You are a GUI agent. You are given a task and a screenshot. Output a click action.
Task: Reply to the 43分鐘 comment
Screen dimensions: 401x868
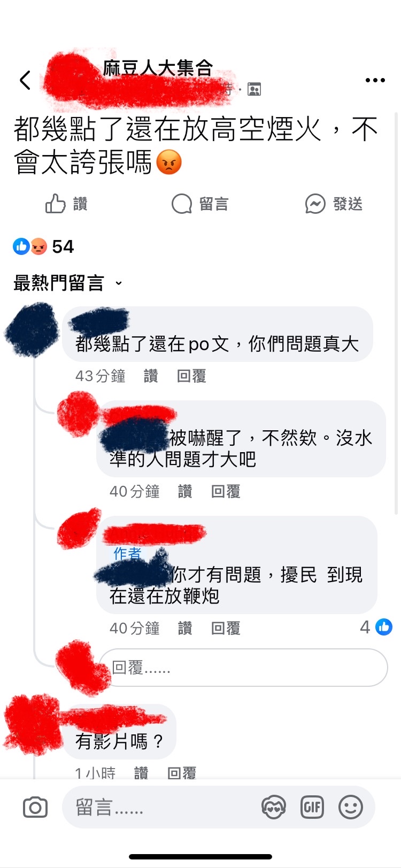pyautogui.click(x=191, y=376)
